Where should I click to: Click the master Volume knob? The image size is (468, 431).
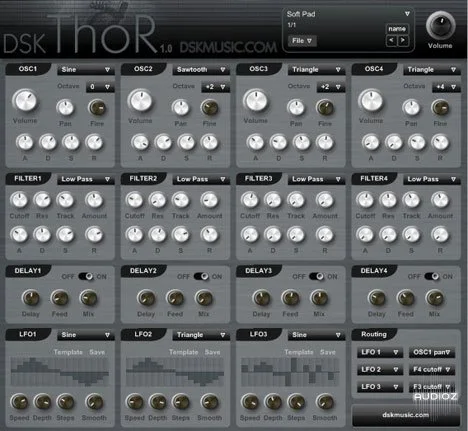(x=441, y=26)
